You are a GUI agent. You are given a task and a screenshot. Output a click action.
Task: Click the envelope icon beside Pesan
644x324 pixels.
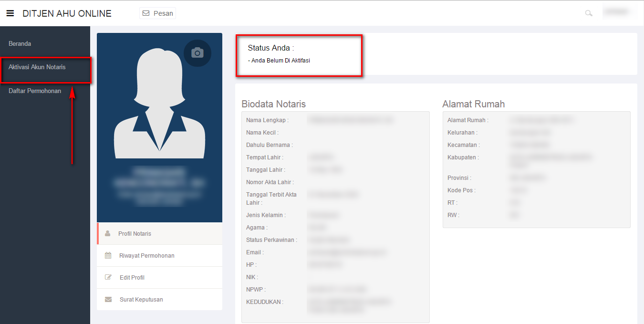point(146,13)
